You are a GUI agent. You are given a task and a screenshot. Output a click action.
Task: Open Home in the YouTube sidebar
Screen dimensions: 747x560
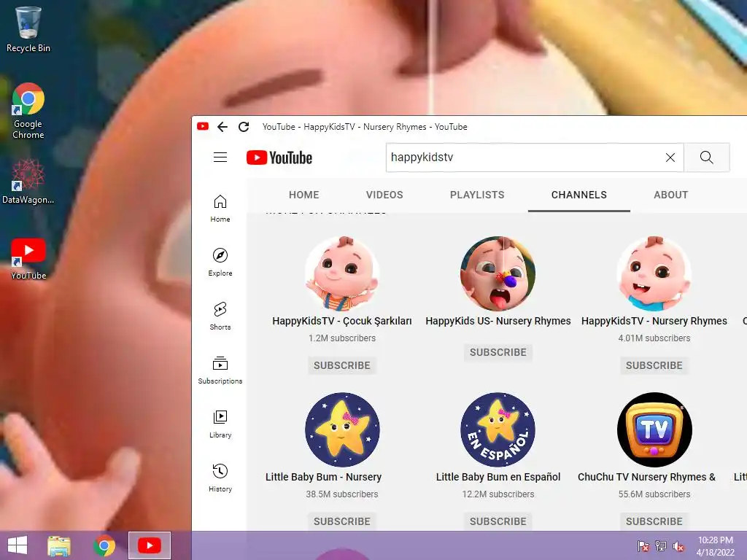point(220,209)
